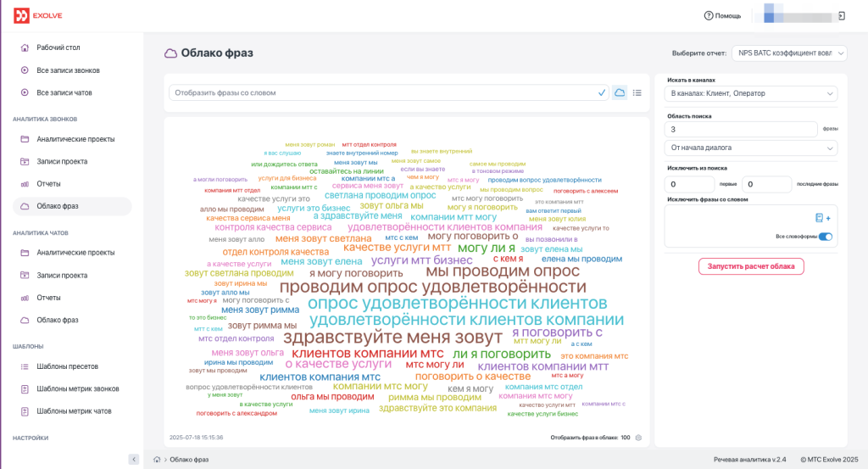Open Шаблоны метрик чатов
The width and height of the screenshot is (868, 469).
tap(73, 411)
